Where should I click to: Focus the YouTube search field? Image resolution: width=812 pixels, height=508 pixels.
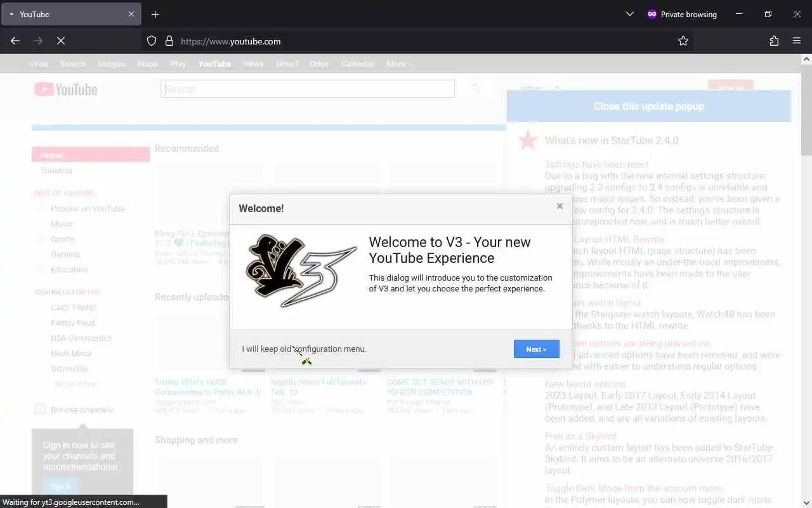[308, 89]
